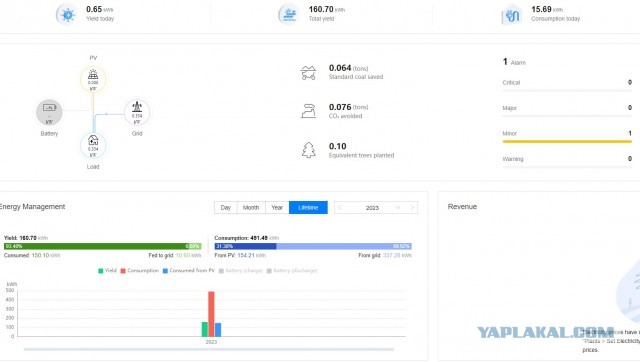Viewport: 640px width, 362px height.
Task: Toggle the Consumed from PV legend series
Action: click(x=189, y=271)
